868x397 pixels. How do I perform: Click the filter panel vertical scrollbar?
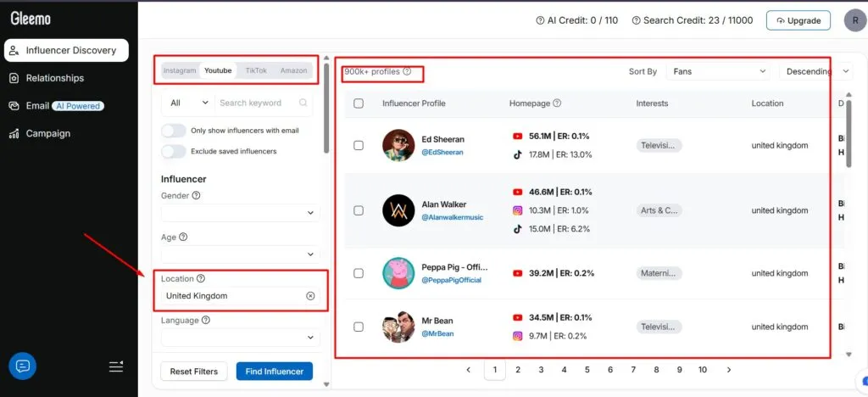[326, 110]
